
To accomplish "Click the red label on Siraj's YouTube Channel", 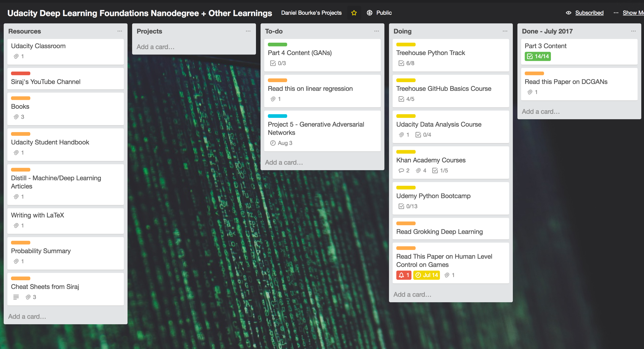I will 21,73.
